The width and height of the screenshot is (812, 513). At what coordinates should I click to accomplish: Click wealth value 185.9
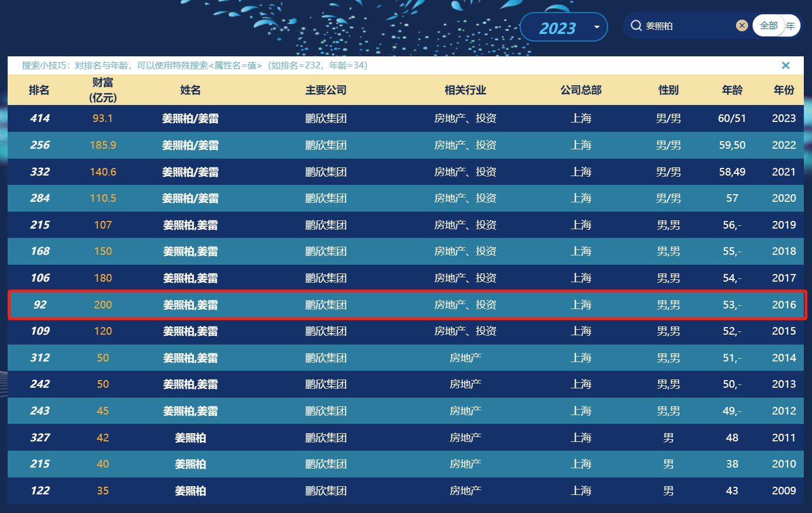click(x=103, y=145)
